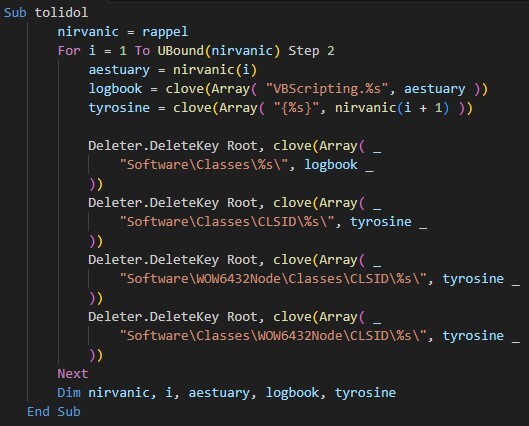Screen dimensions: 529x426
Task: Click the "Next" keyword
Action: click(73, 374)
